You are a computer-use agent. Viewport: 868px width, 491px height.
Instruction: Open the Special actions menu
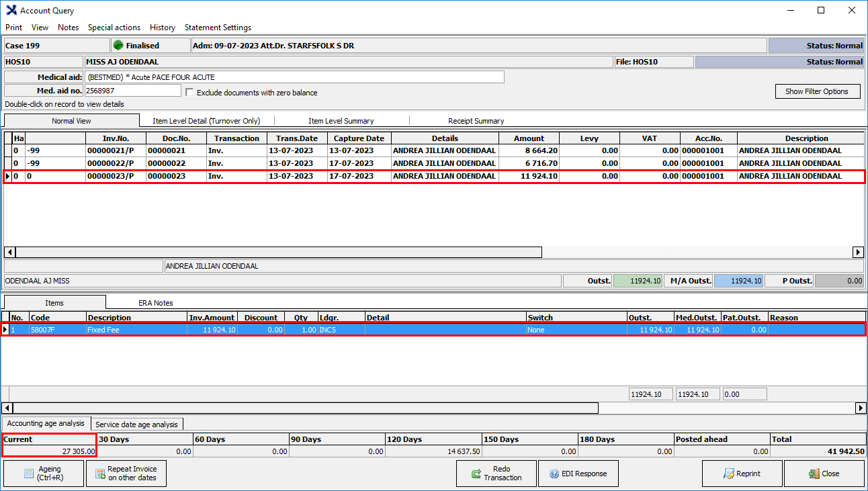[114, 28]
